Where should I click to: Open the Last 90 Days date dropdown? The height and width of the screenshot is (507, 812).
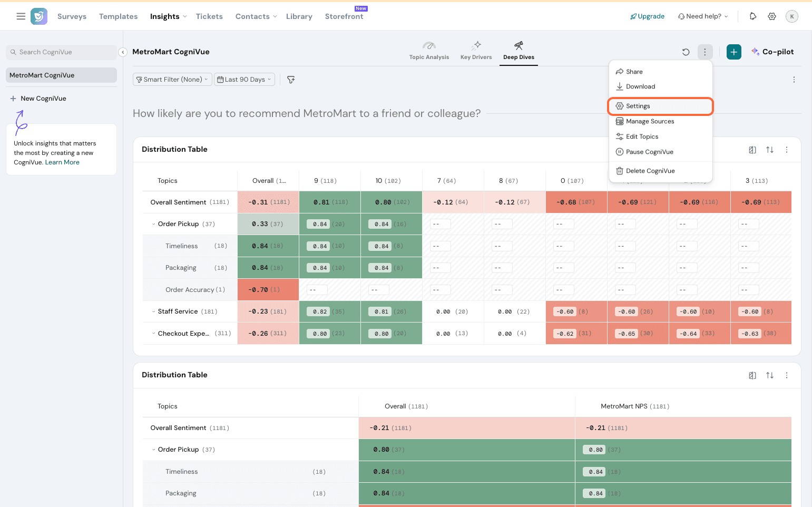coord(244,80)
